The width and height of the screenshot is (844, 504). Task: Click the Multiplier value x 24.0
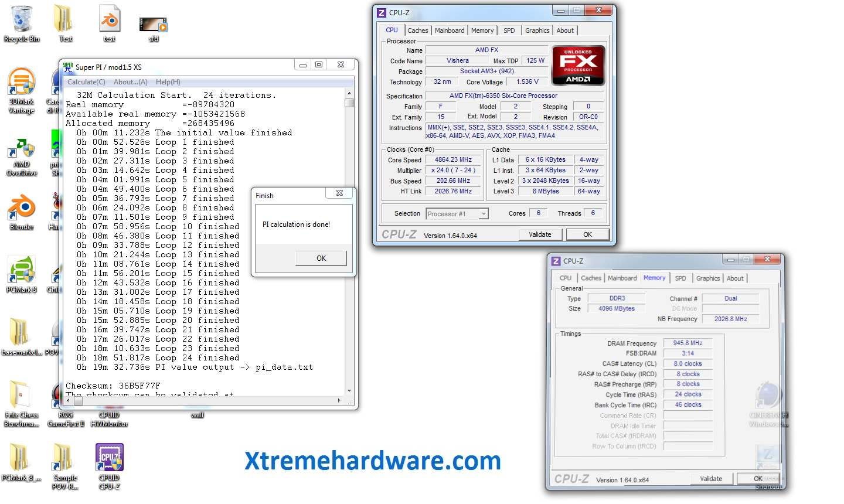(x=453, y=170)
